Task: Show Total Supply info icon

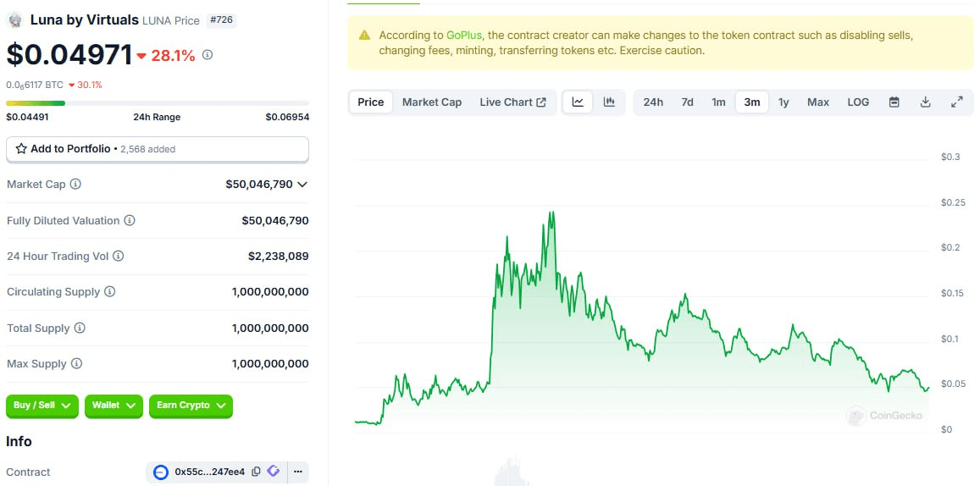Action: click(80, 328)
